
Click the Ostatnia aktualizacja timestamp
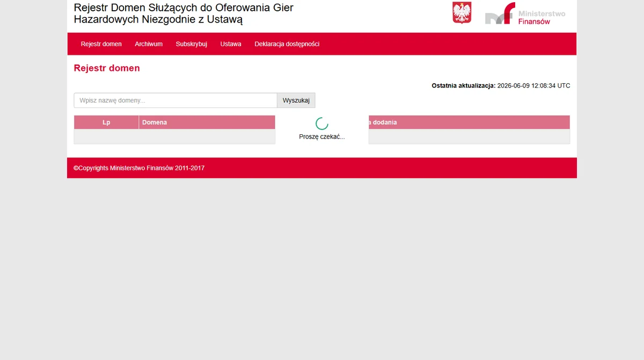pos(501,86)
